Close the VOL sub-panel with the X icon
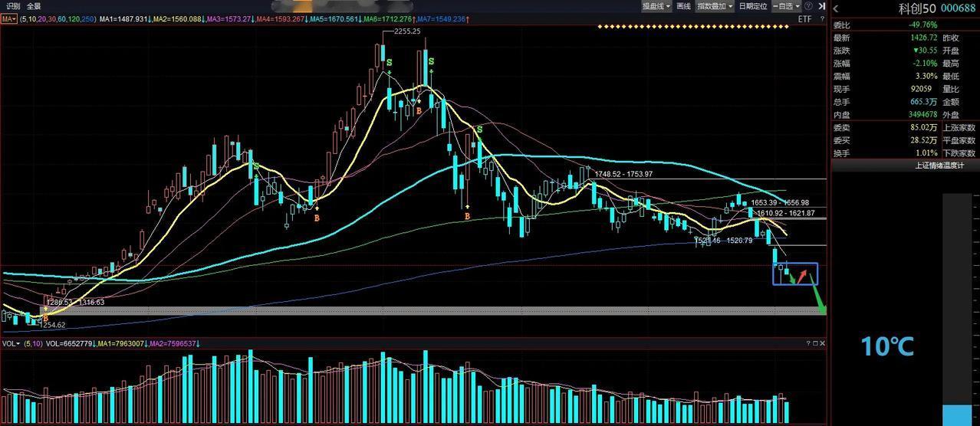The image size is (980, 426). tap(823, 343)
